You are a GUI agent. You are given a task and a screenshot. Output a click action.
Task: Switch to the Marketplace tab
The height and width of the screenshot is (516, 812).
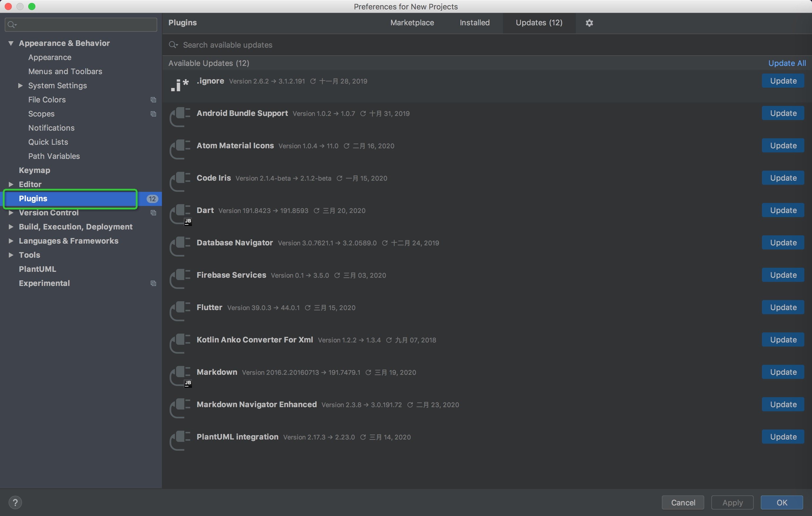(x=412, y=23)
